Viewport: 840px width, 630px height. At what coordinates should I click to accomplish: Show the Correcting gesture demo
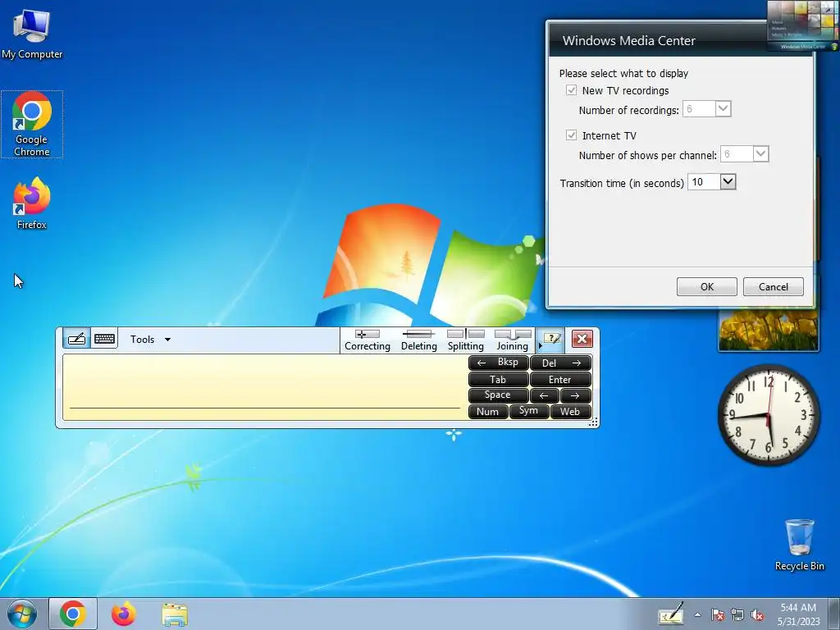pyautogui.click(x=367, y=340)
